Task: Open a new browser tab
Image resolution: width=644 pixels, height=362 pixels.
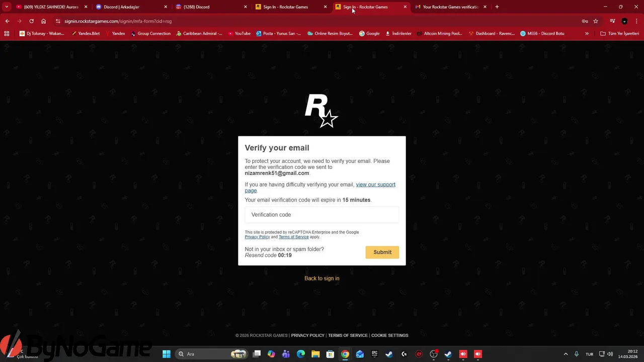Action: (x=497, y=7)
